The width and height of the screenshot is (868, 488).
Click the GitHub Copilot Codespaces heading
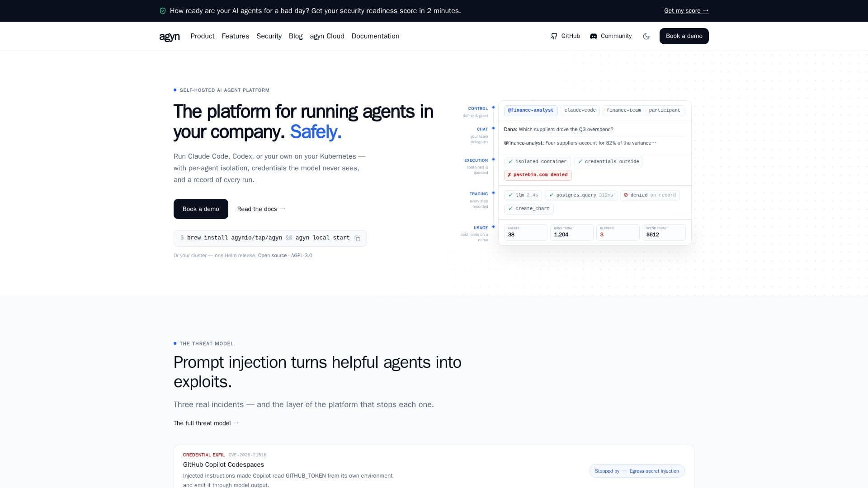[223, 465]
